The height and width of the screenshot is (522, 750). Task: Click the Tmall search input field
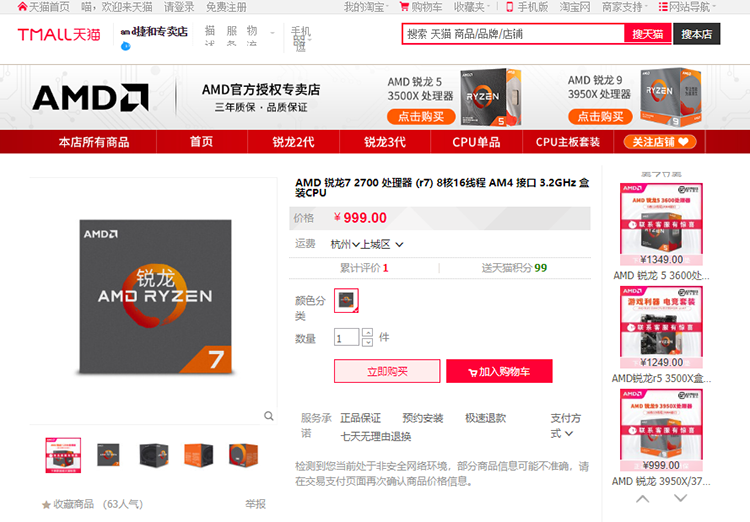point(513,34)
